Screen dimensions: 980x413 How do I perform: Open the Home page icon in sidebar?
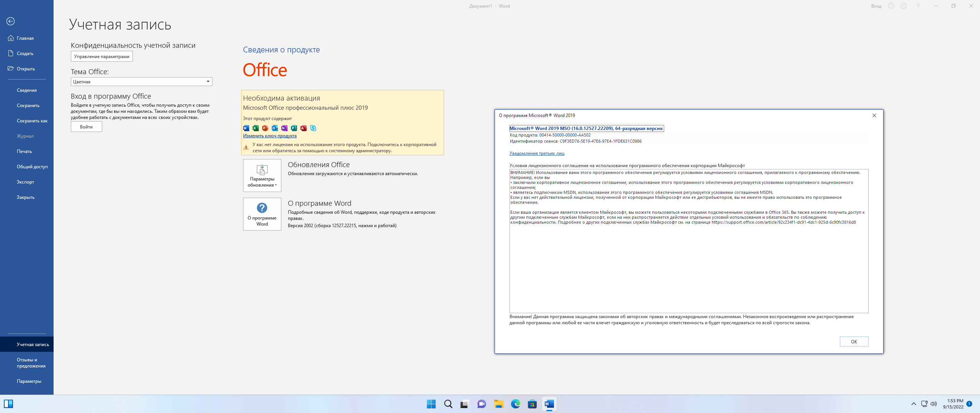pyautogui.click(x=11, y=38)
